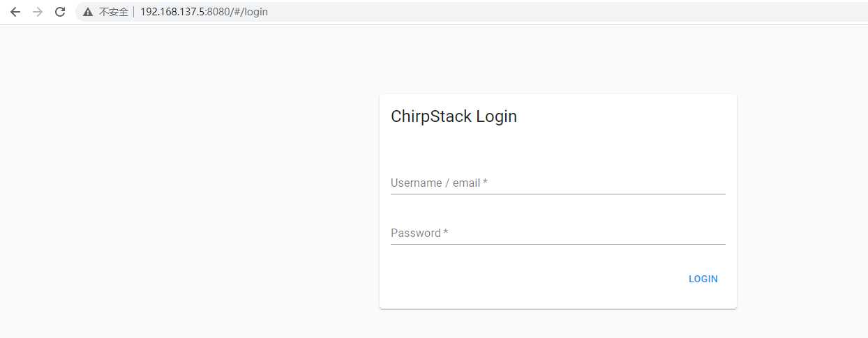Click the required asterisk beside Username / email
The image size is (868, 338).
point(485,183)
